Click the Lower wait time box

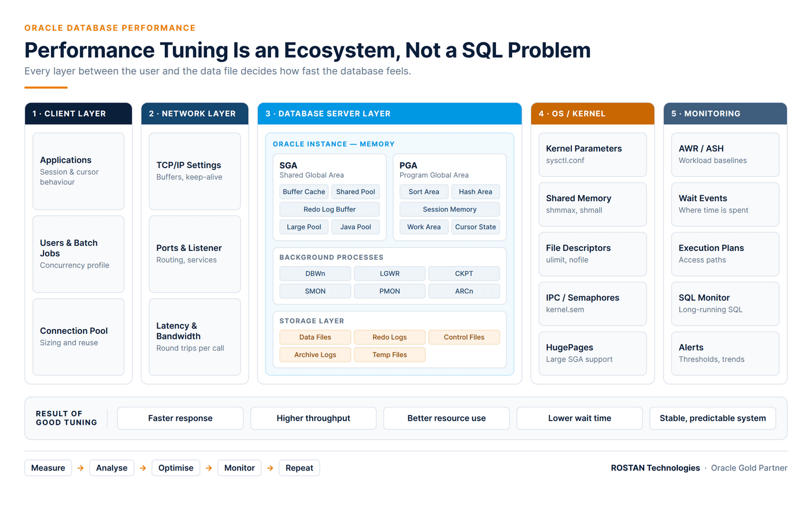click(579, 418)
